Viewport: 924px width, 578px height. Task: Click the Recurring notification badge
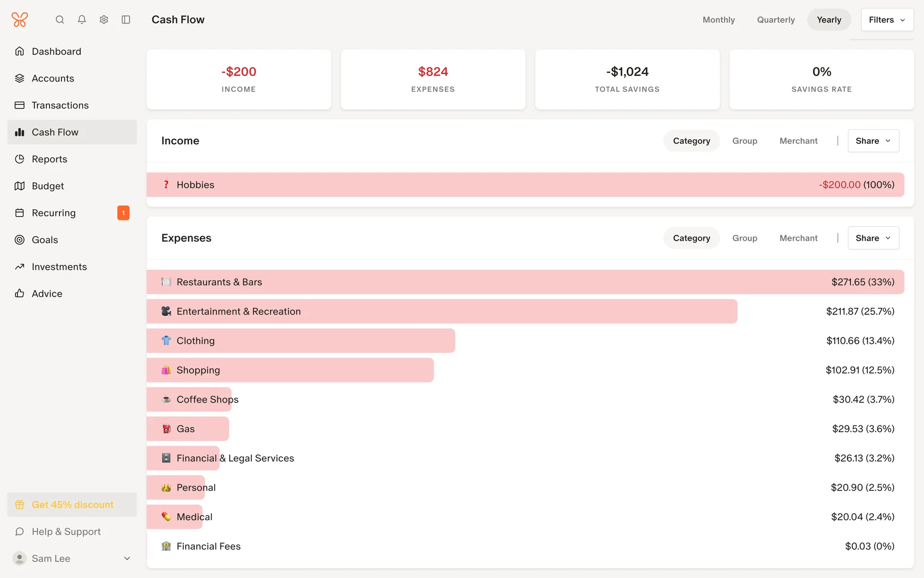[123, 213]
